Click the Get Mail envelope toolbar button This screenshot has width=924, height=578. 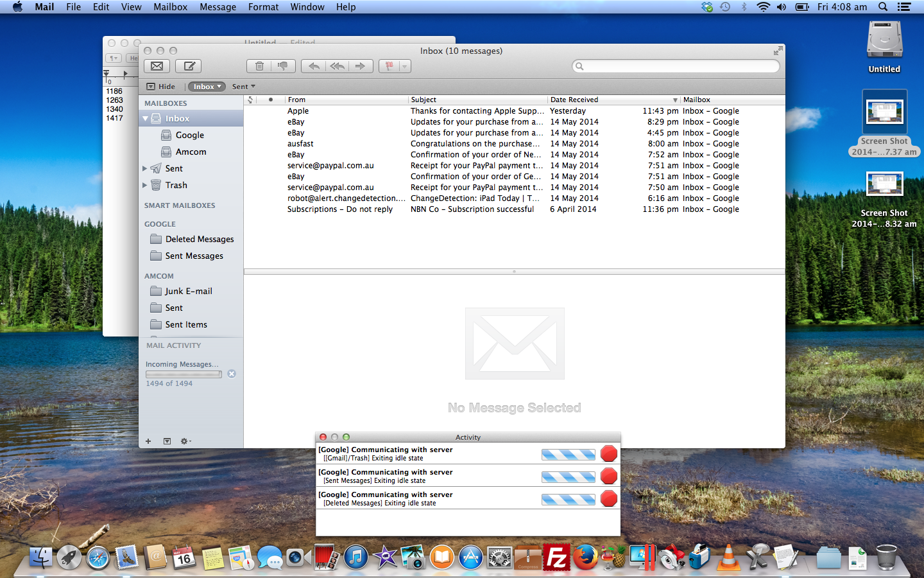point(157,66)
